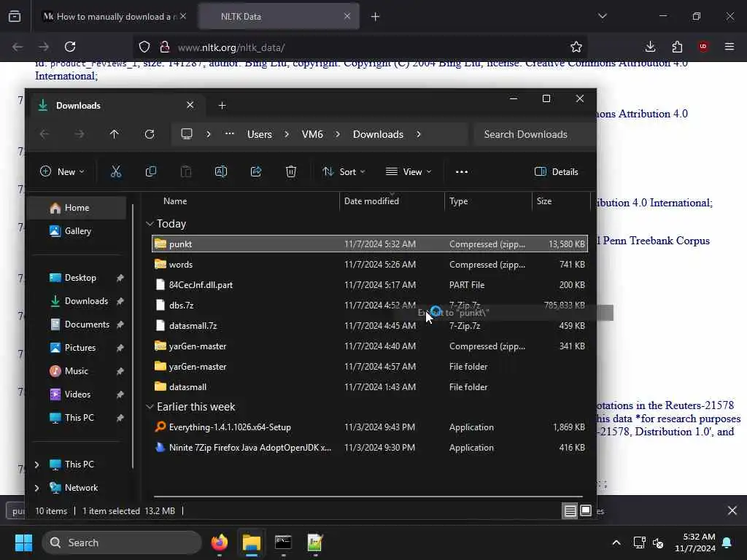Expand Network in navigation tree
Viewport: 747px width, 560px height.
click(x=36, y=488)
